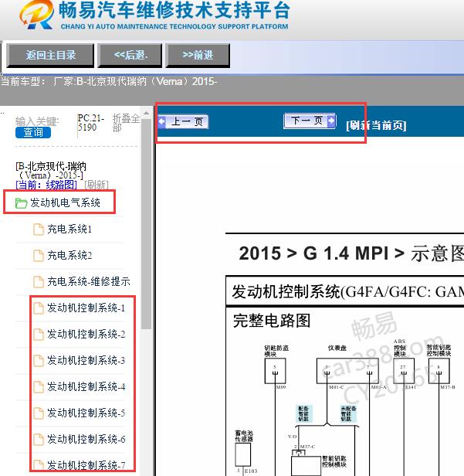464x476 pixels.
Task: Click the 仪表盘 component in diagram
Action: [x=347, y=371]
